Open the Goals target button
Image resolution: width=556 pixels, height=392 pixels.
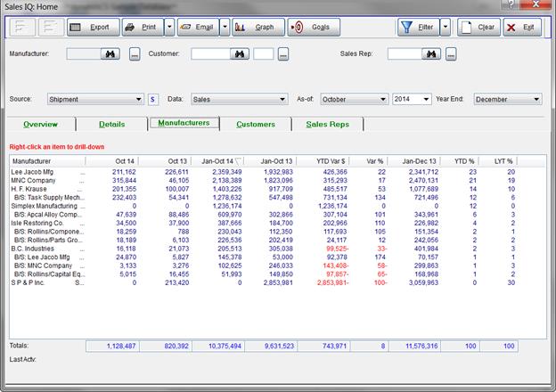pos(314,28)
